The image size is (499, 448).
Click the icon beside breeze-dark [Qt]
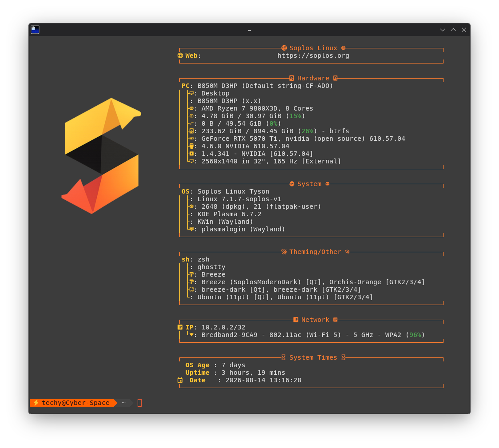tap(192, 289)
